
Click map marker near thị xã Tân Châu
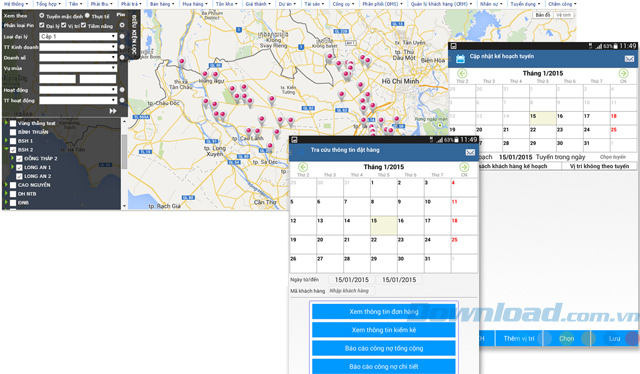click(182, 62)
